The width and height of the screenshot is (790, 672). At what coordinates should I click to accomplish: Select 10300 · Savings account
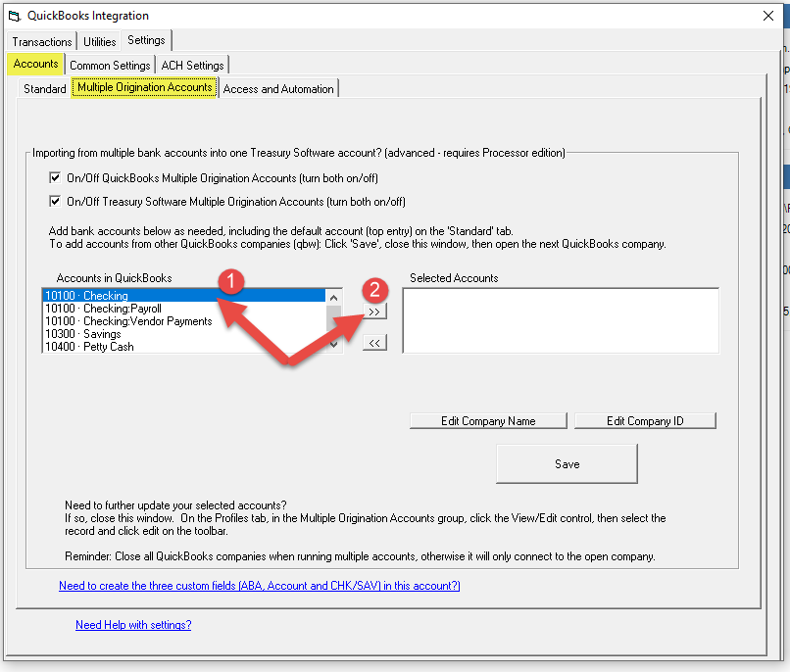point(184,334)
